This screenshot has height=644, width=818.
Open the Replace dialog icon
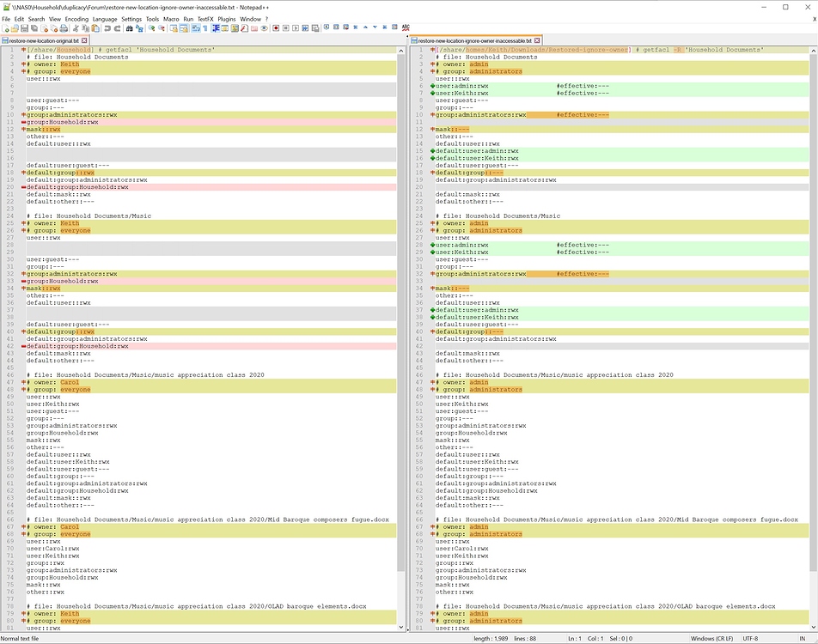point(139,28)
